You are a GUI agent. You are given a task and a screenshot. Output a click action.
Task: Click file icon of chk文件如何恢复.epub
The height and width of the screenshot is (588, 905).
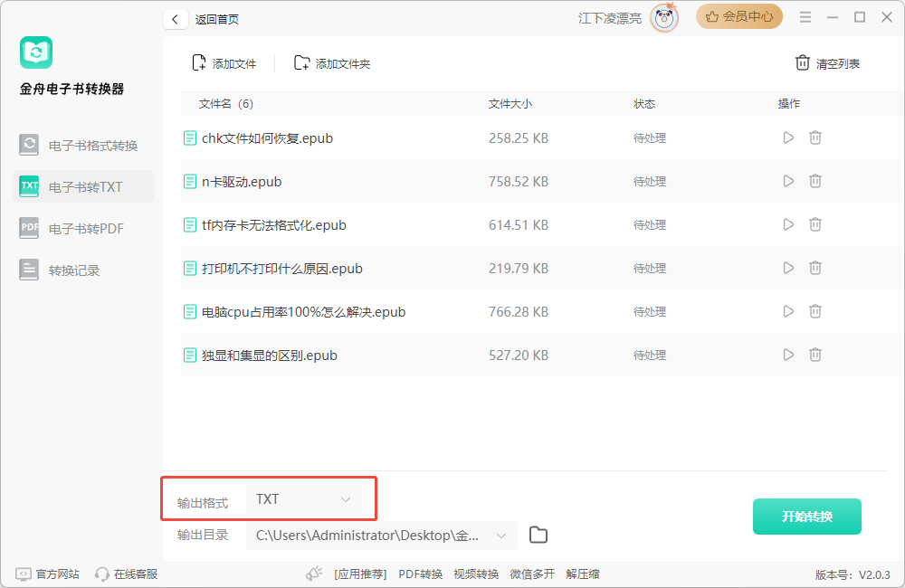coord(189,138)
